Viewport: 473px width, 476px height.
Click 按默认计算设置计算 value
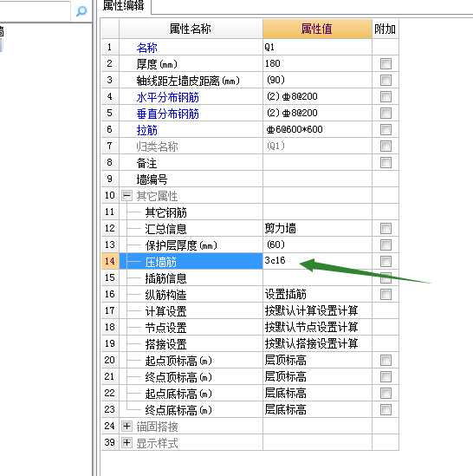coord(317,310)
